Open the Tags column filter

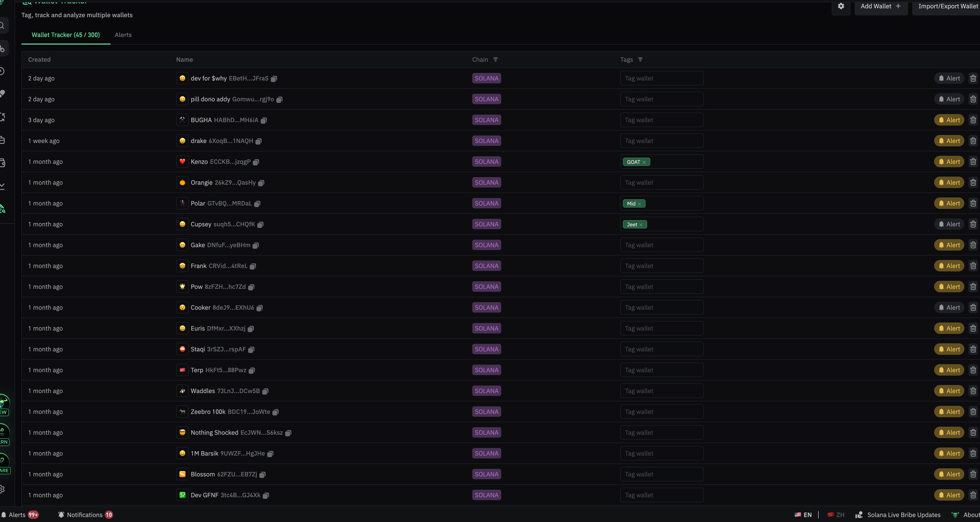[x=640, y=59]
